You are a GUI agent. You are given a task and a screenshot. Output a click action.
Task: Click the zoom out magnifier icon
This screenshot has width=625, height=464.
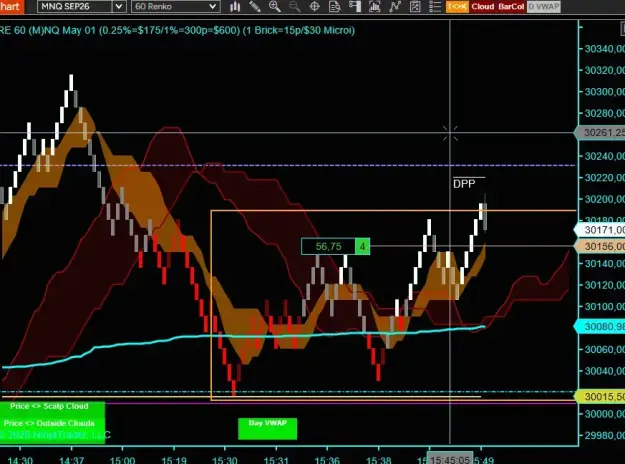295,6
